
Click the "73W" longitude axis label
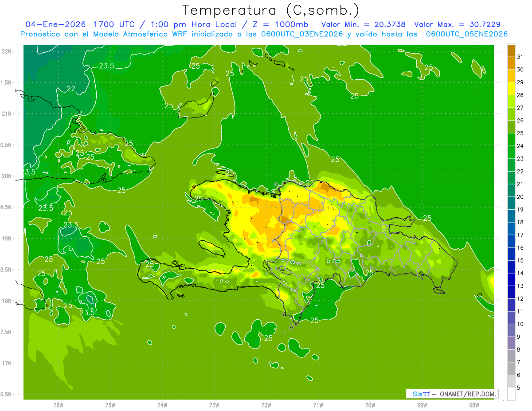214,405
